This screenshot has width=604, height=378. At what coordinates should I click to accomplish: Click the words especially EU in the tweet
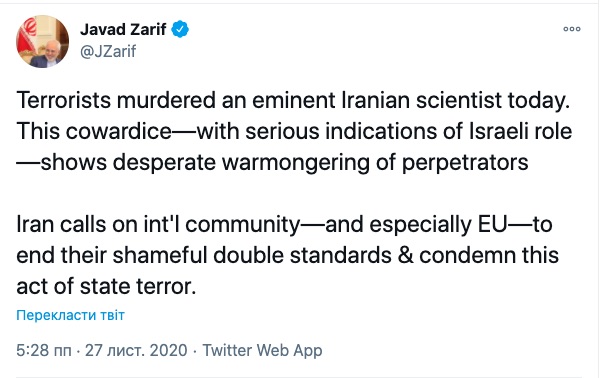tap(438, 225)
